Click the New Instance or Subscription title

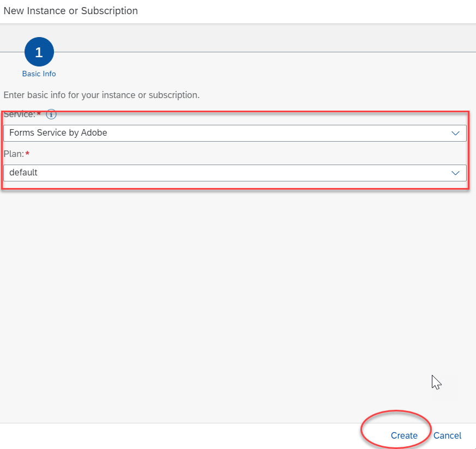[x=70, y=11]
